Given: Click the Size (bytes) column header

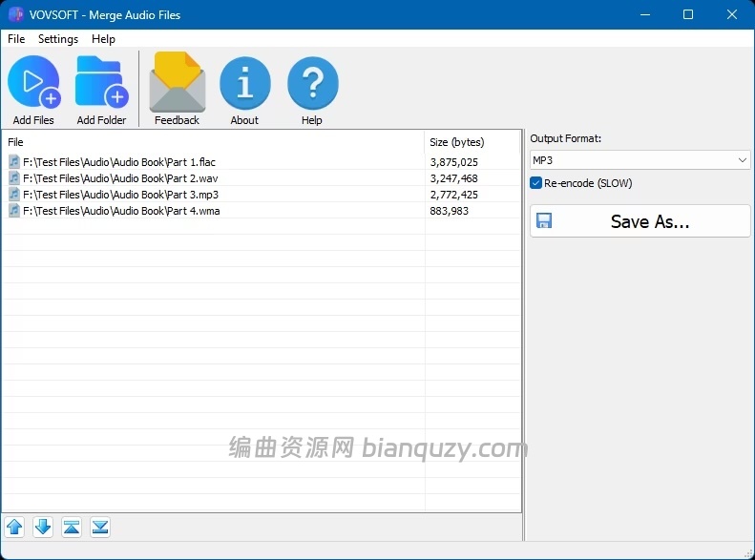Looking at the screenshot, I should [472, 142].
